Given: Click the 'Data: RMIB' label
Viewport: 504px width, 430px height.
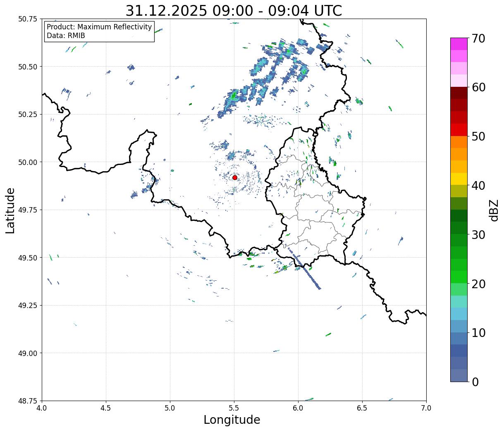Looking at the screenshot, I should (x=66, y=36).
